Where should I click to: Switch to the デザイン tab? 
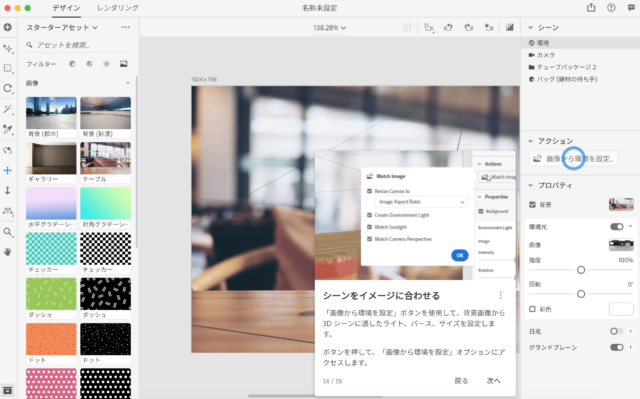(x=66, y=8)
